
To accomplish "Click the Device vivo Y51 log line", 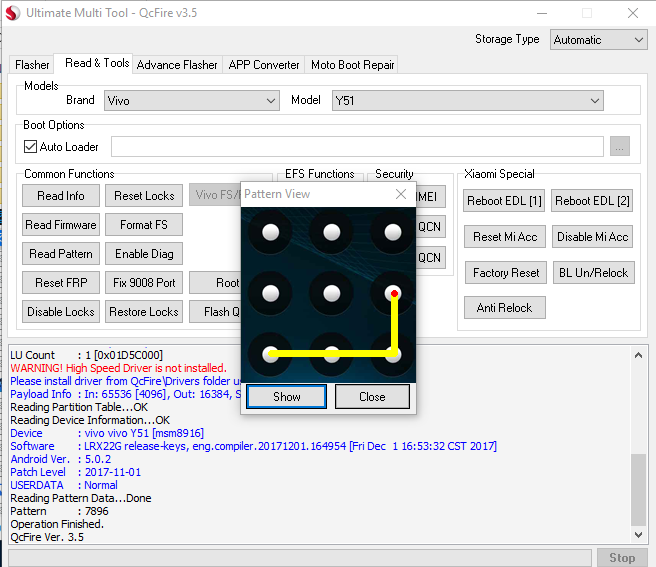I will coord(107,433).
